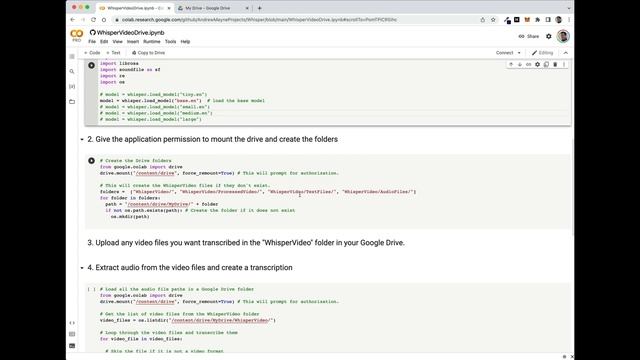Click the /content/drive/MyDrive/ path link
640x360 pixels.
(x=160, y=204)
